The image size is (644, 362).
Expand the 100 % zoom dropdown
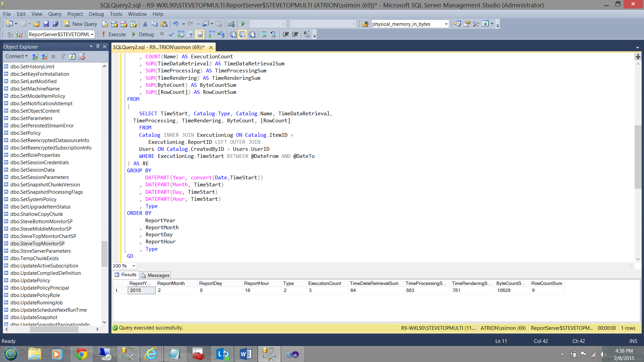[x=133, y=266]
